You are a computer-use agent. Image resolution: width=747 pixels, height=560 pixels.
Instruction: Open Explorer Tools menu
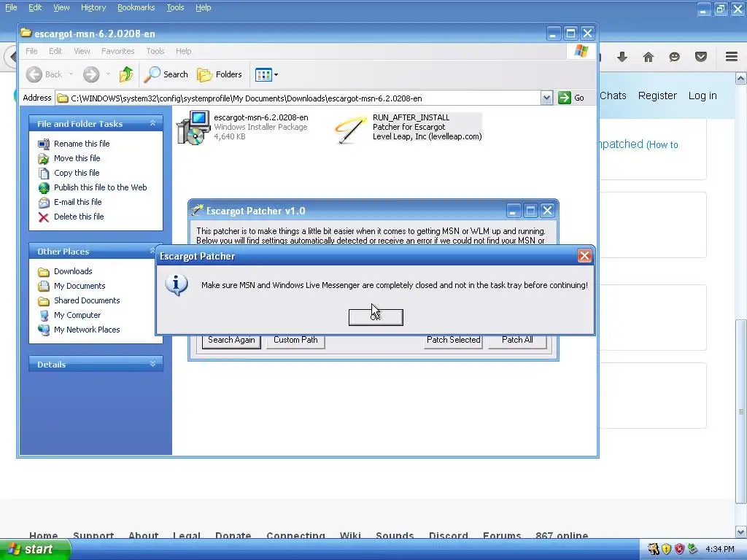click(155, 51)
